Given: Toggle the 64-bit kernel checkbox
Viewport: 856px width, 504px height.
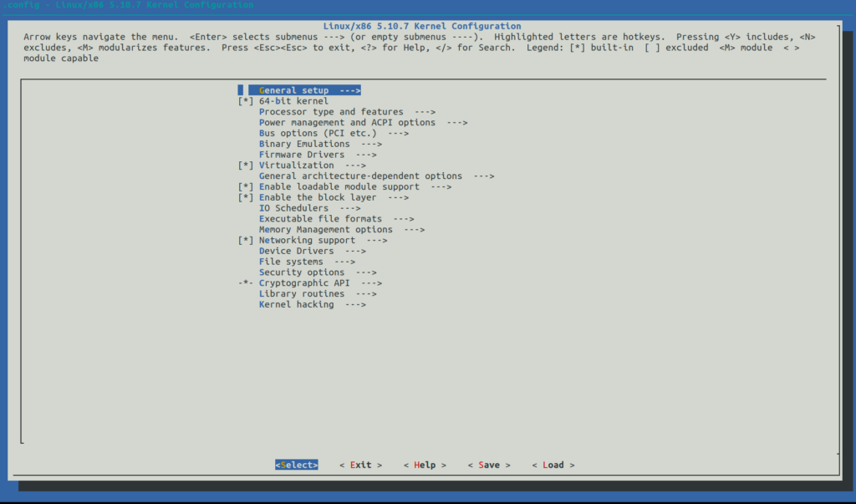Looking at the screenshot, I should pos(246,101).
